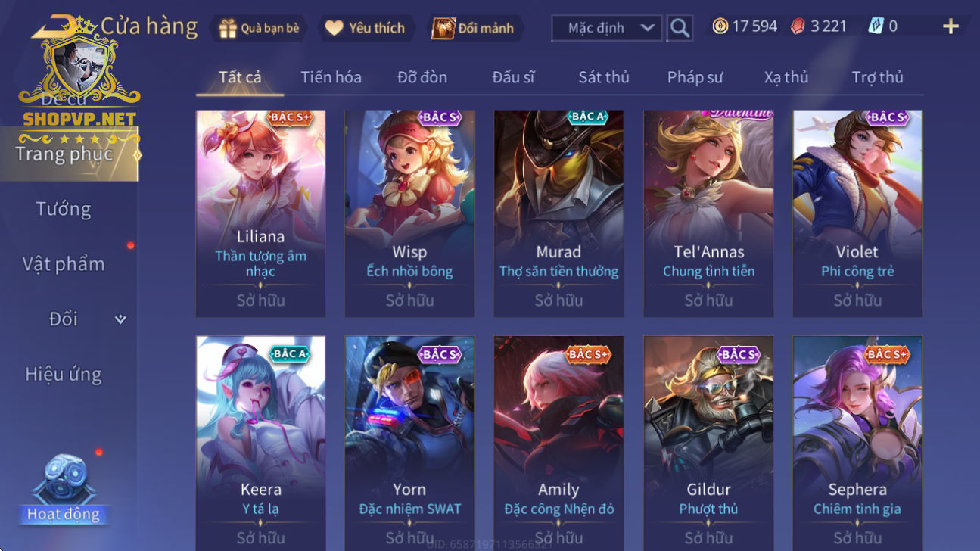Select the Liliana Thần tượng âm nhạc skin card
Image resolution: width=980 pixels, height=551 pixels.
pyautogui.click(x=260, y=213)
